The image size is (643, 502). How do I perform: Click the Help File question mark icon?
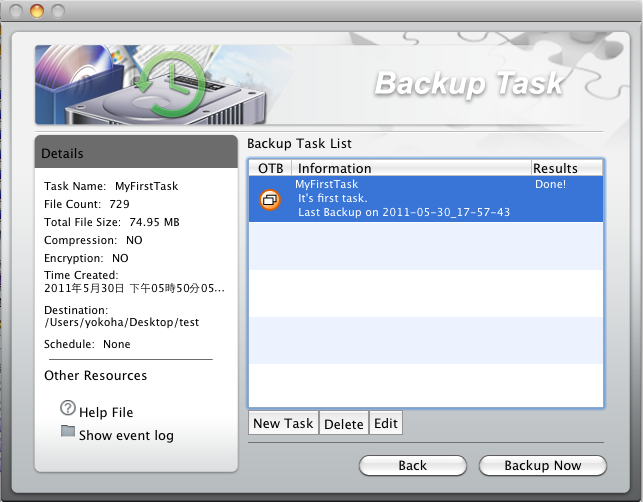pyautogui.click(x=68, y=408)
